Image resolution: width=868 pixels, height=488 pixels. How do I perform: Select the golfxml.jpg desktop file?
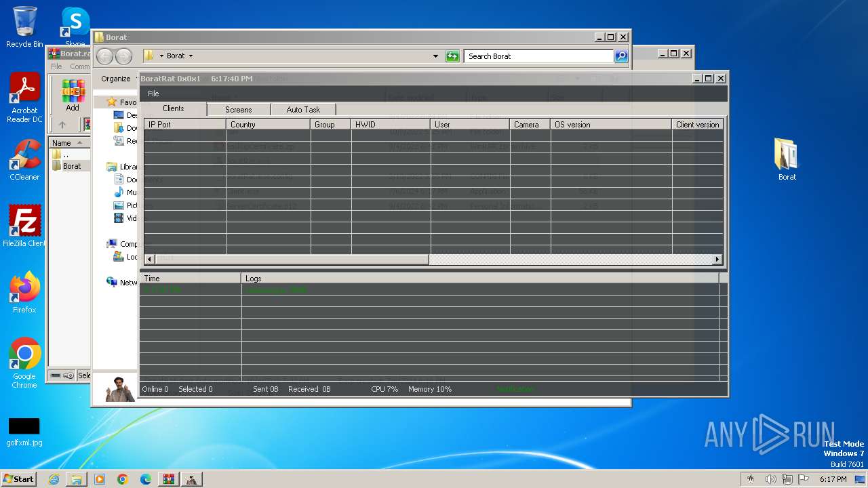(24, 432)
